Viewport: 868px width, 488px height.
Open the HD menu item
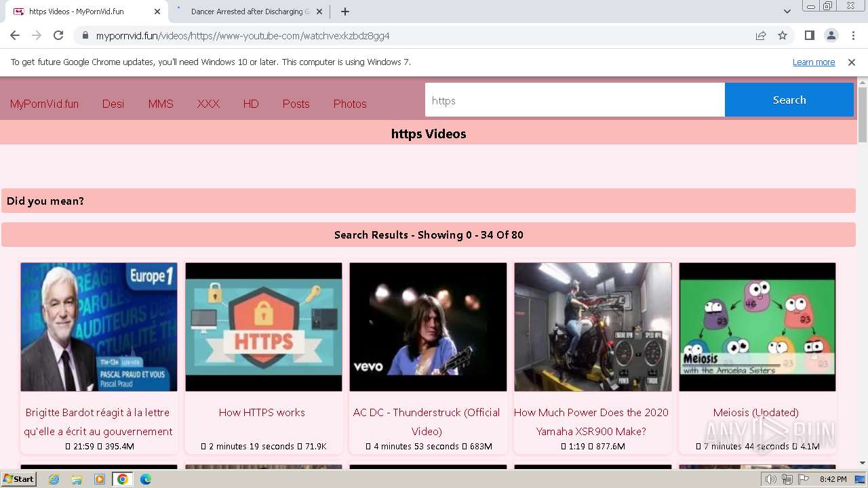[251, 104]
